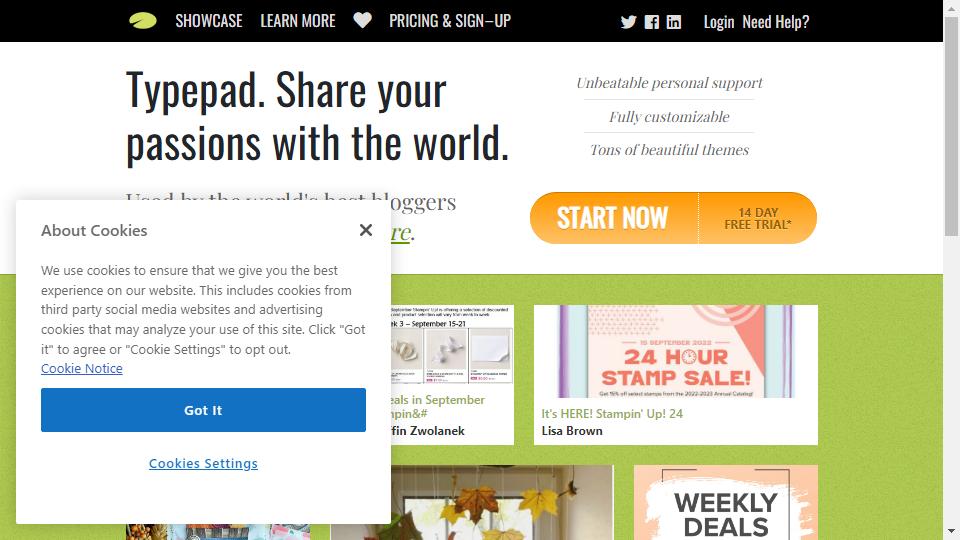Image resolution: width=960 pixels, height=540 pixels.
Task: Open the 24 Hour Stamp Sale thumbnail
Action: 676,351
